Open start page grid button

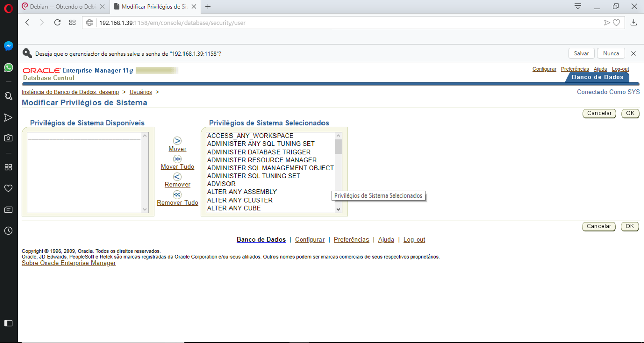pos(72,22)
